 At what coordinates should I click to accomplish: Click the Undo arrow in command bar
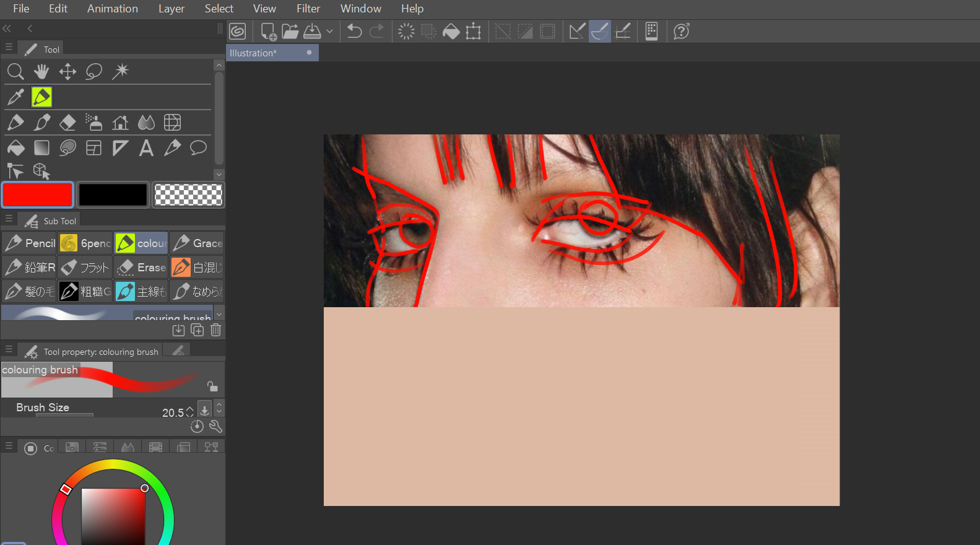[x=354, y=31]
